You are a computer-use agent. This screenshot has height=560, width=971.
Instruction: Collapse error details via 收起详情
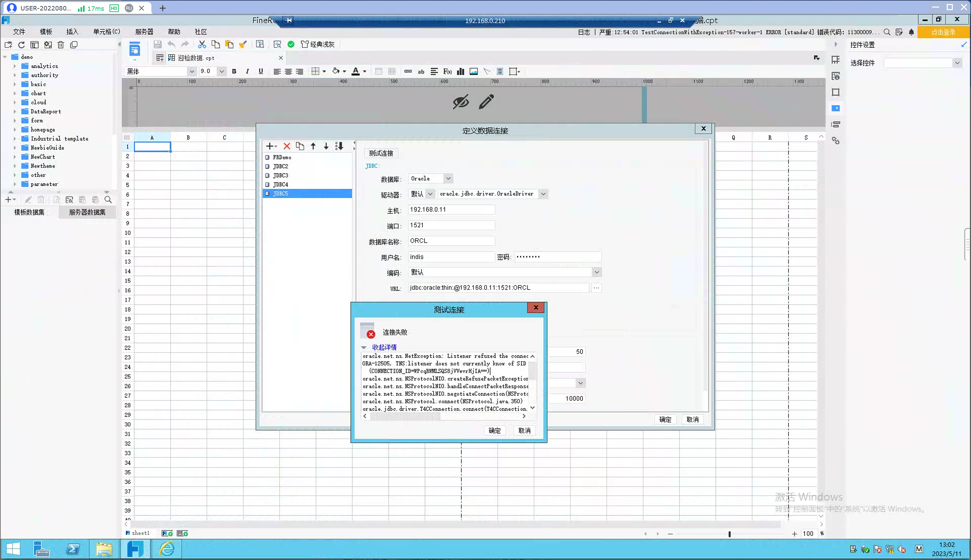[x=384, y=347]
